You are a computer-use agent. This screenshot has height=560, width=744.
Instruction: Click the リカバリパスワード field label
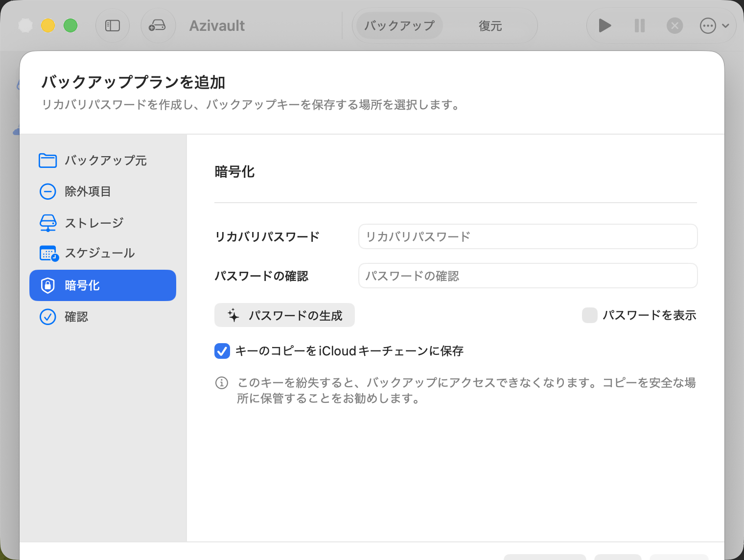(x=267, y=237)
